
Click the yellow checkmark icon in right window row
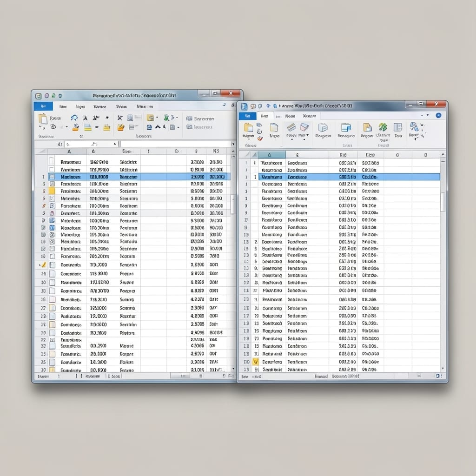256,362
